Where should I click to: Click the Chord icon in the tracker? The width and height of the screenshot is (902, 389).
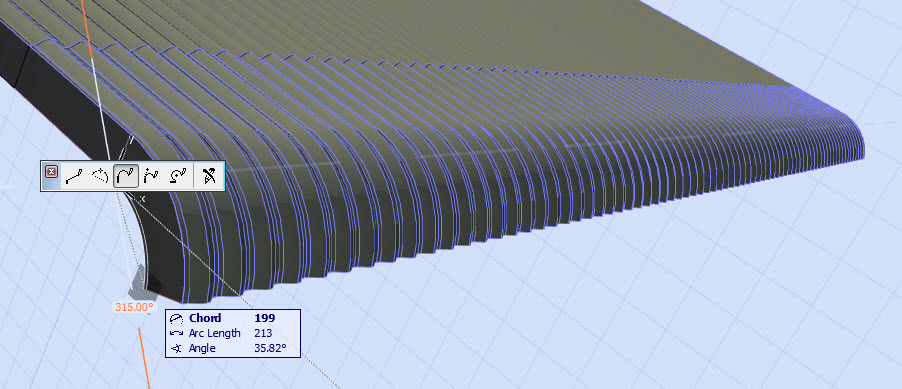pos(176,318)
